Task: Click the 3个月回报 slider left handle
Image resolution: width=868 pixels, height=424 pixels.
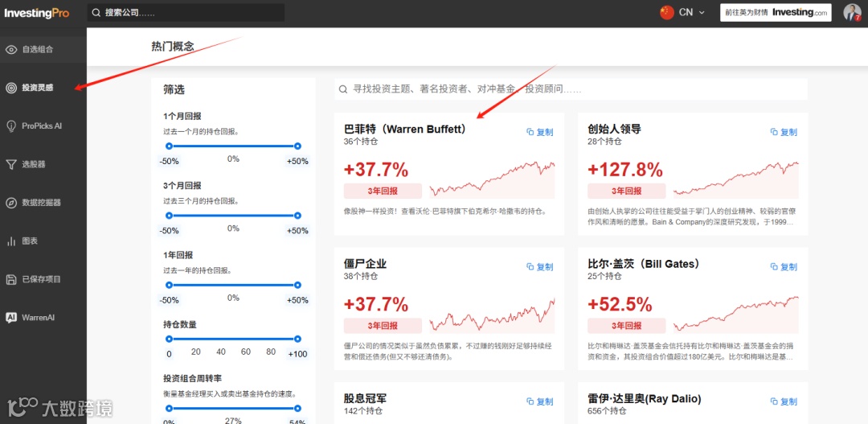Action: point(169,215)
